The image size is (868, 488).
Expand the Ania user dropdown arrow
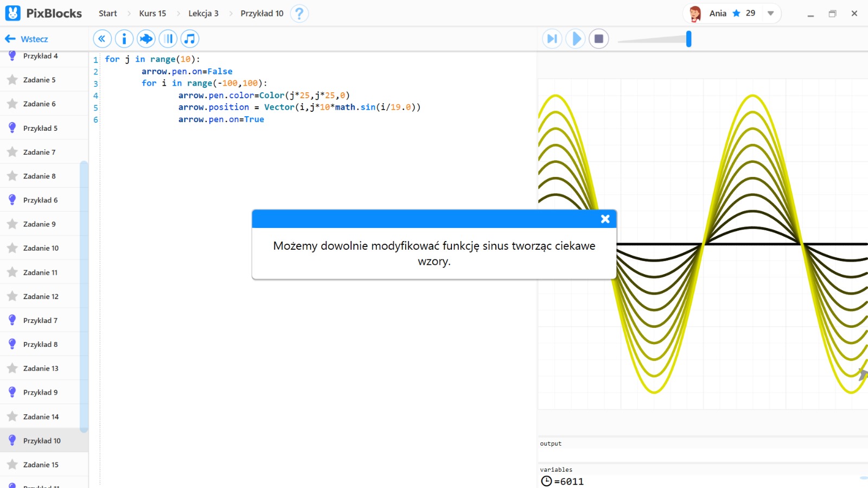point(770,14)
